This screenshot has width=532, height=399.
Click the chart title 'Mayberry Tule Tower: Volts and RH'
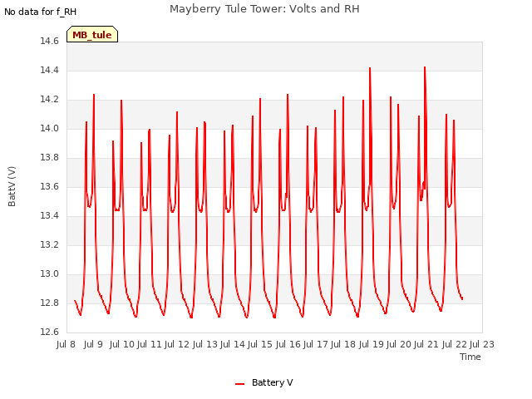[264, 9]
